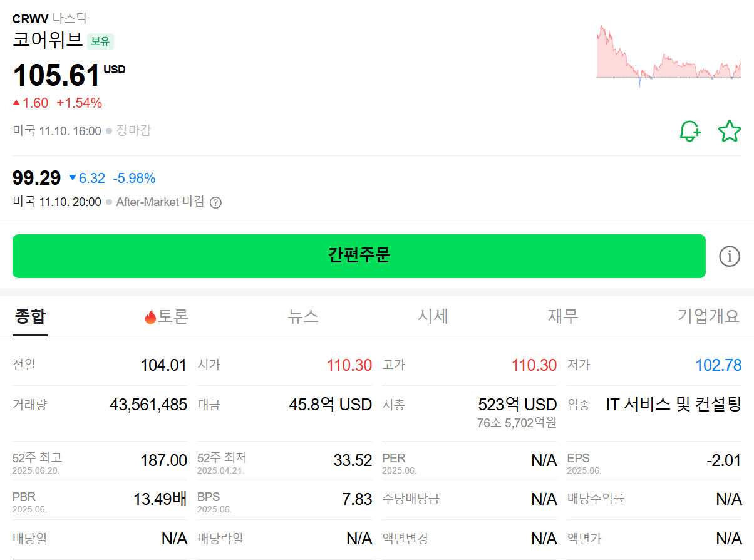Open the 재무 tab

pos(562,316)
